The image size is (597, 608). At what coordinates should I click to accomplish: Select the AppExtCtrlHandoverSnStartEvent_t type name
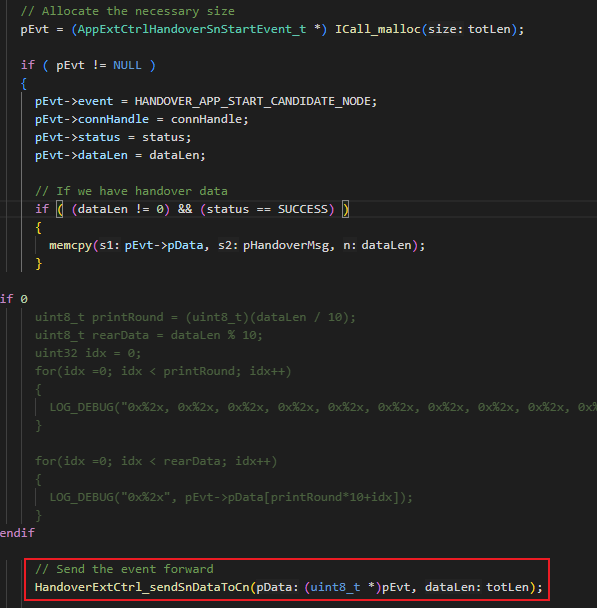coord(192,29)
